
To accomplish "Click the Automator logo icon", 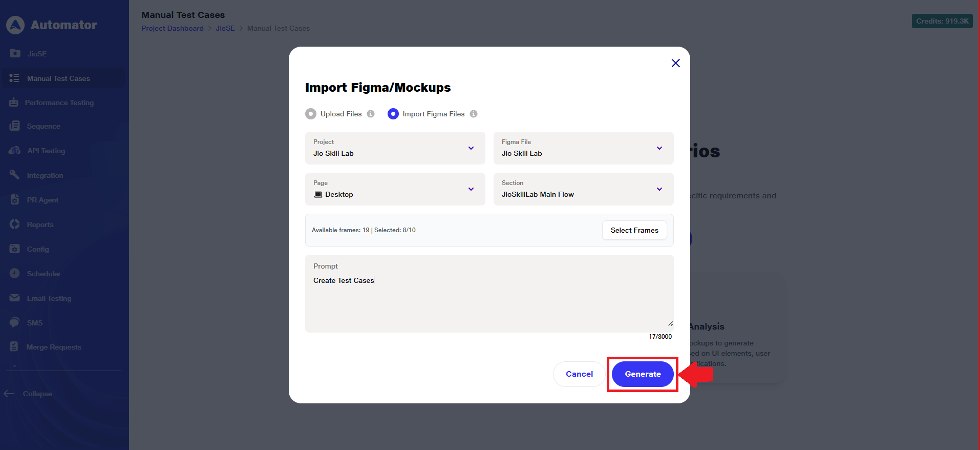I will tap(15, 25).
